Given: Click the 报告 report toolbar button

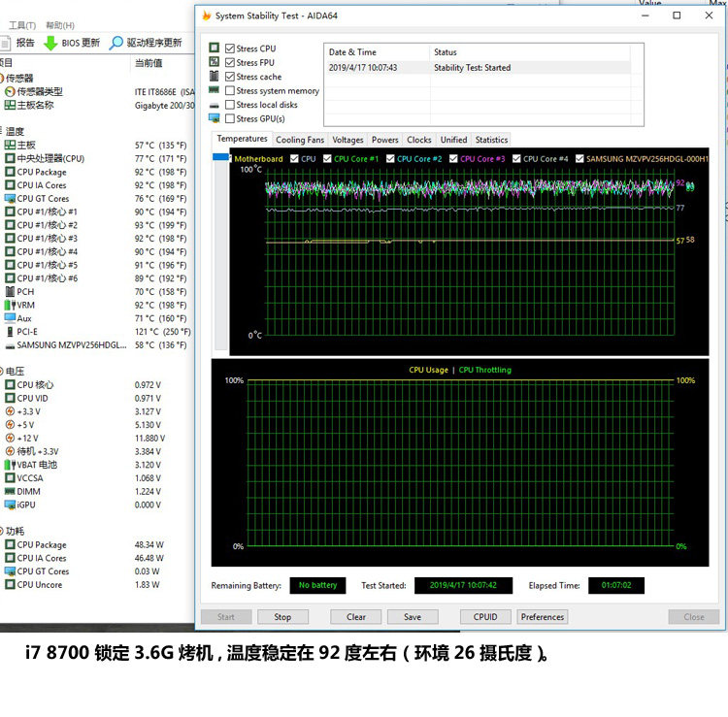Looking at the screenshot, I should pos(17,43).
